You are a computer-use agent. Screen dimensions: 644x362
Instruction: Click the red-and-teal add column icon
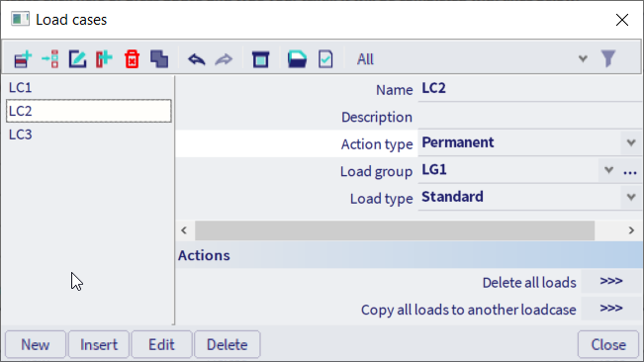pyautogui.click(x=104, y=59)
